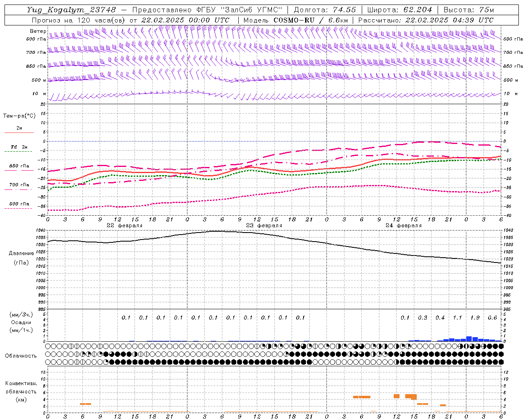The image size is (525, 420).
Task: Click the 1.9 precipitation value
Action: pos(475,317)
